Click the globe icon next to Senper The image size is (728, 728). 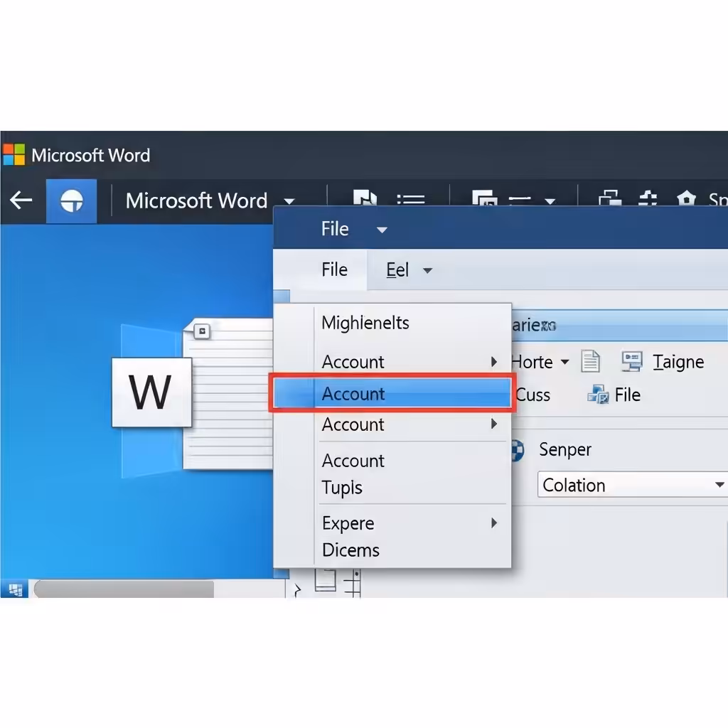point(518,450)
